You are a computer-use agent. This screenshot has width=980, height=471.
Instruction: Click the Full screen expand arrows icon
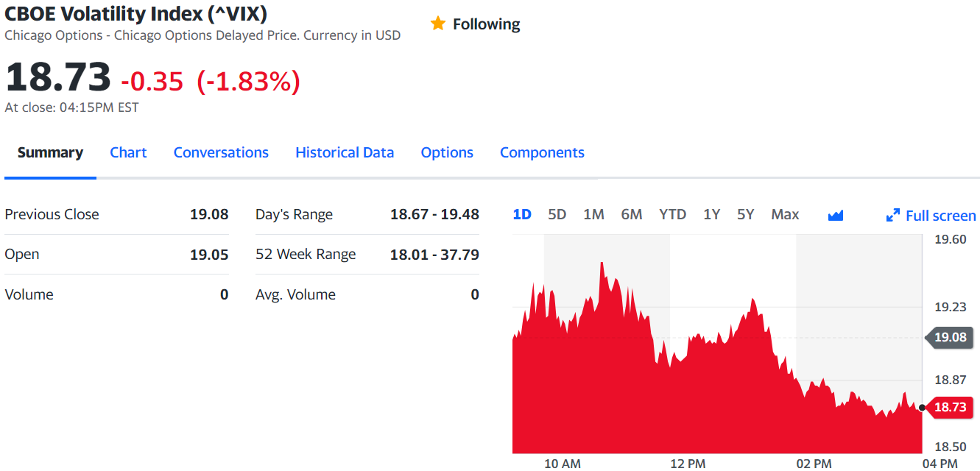[893, 216]
